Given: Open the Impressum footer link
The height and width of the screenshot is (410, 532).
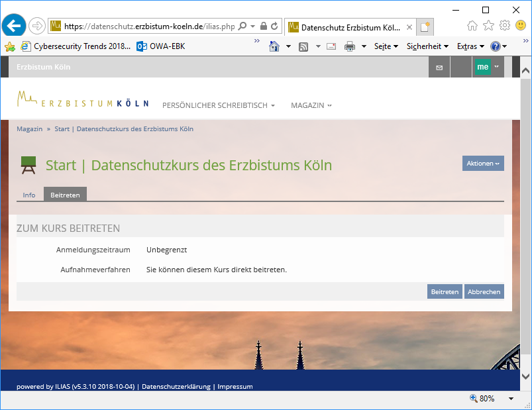Looking at the screenshot, I should click(x=235, y=387).
